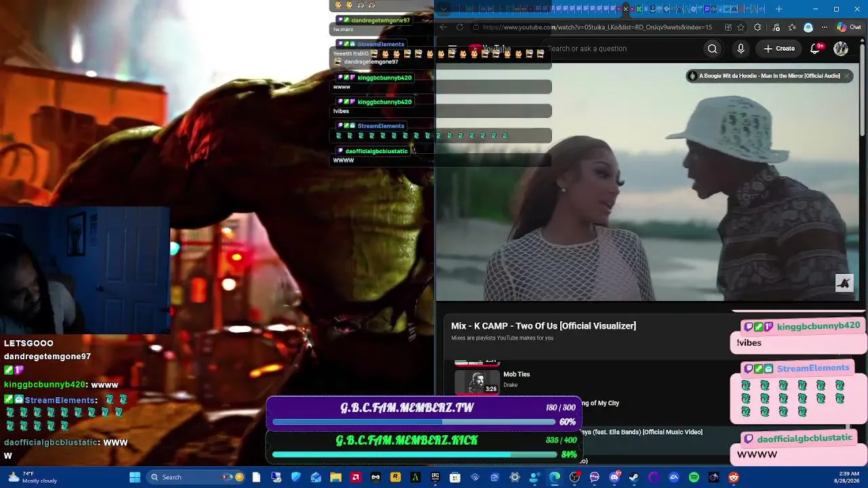Start voice search with the microphone icon

point(741,49)
